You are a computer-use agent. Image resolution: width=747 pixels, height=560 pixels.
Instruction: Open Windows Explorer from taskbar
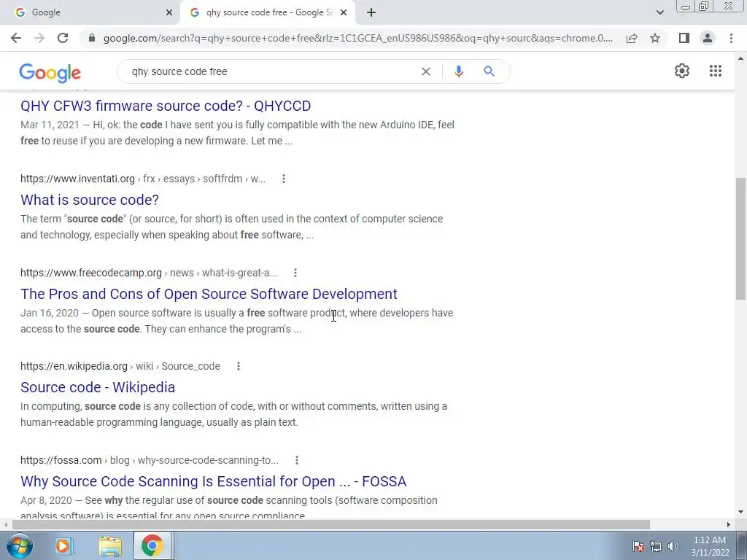[x=110, y=545]
